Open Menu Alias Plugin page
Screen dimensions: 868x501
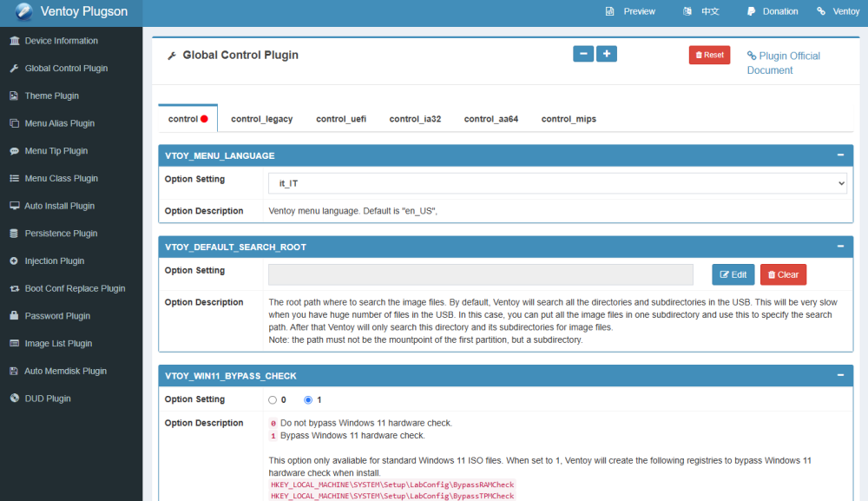click(71, 123)
